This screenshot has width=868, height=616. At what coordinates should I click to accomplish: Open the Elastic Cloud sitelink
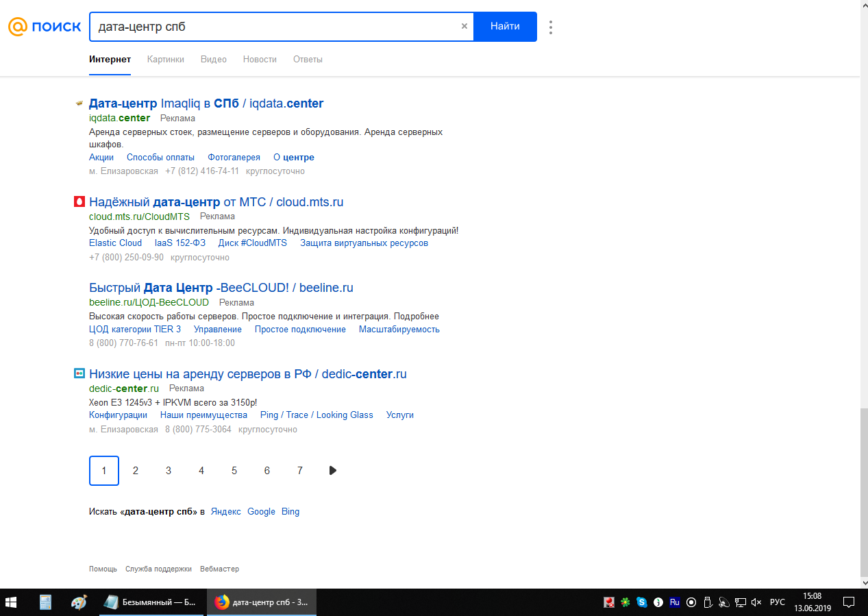pos(115,243)
